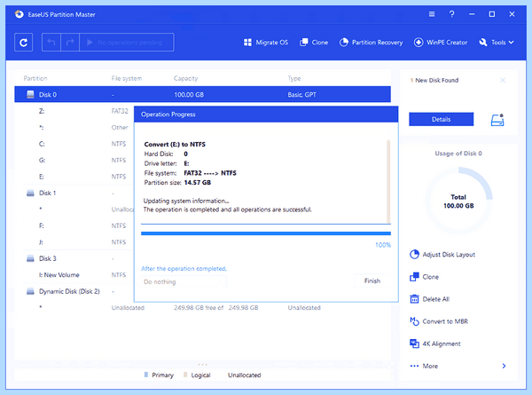The image size is (532, 395).
Task: Click the Disk 0 usage ring chart
Action: [x=458, y=201]
